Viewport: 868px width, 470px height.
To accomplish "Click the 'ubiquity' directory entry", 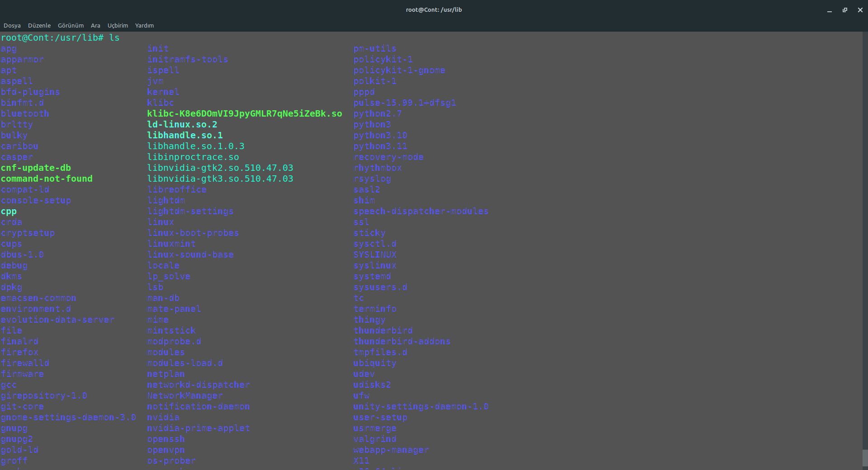I will click(375, 363).
